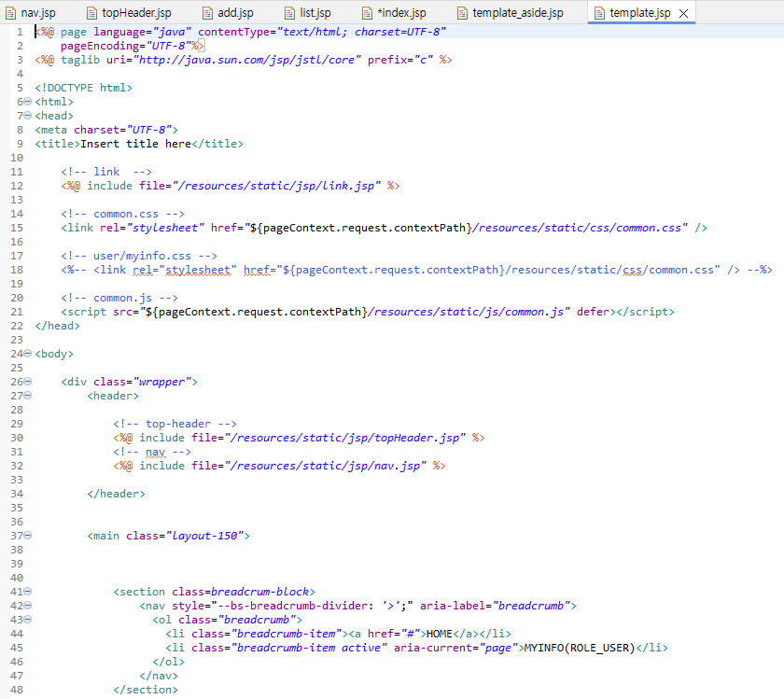Click the 'defer' attribute on line 21
The height and width of the screenshot is (699, 784).
coord(593,312)
